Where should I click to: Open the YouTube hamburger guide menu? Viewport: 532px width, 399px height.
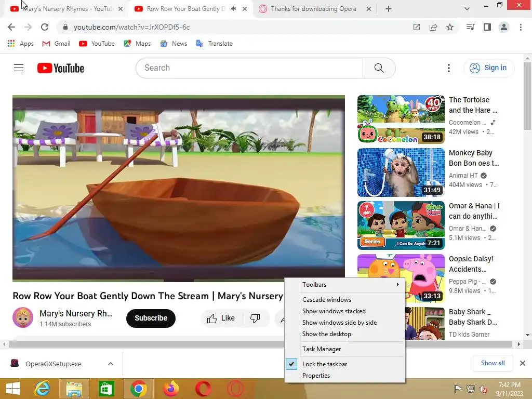coord(19,68)
